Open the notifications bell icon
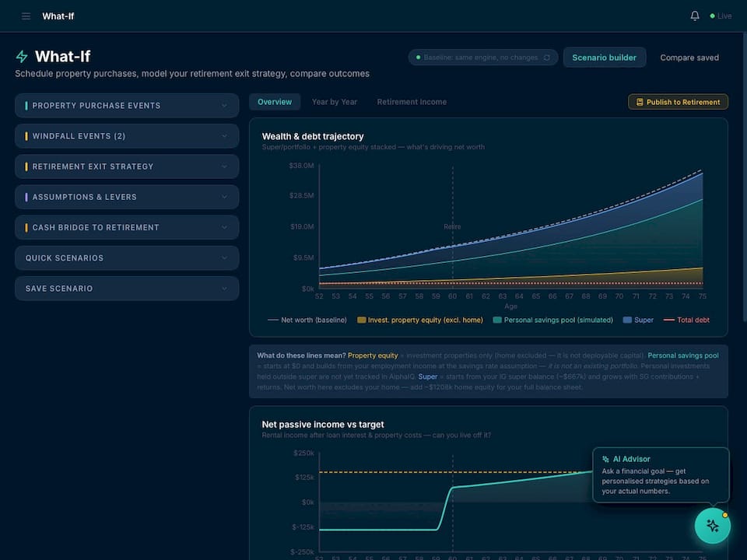 pos(694,15)
